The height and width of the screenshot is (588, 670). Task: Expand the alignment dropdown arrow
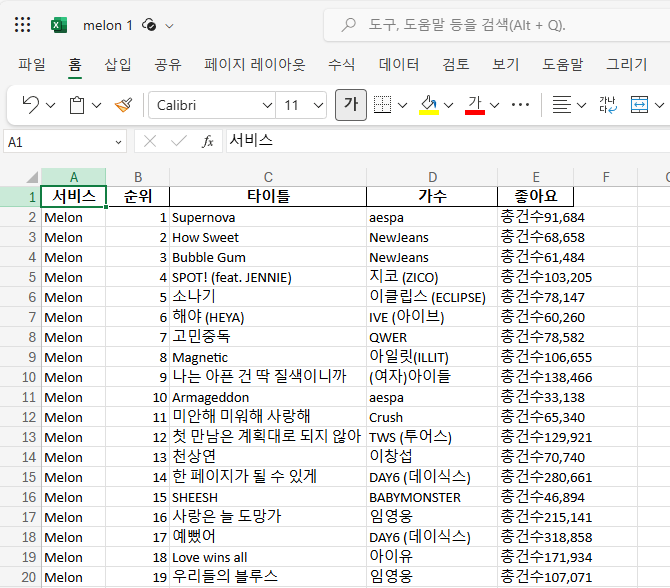tap(581, 105)
